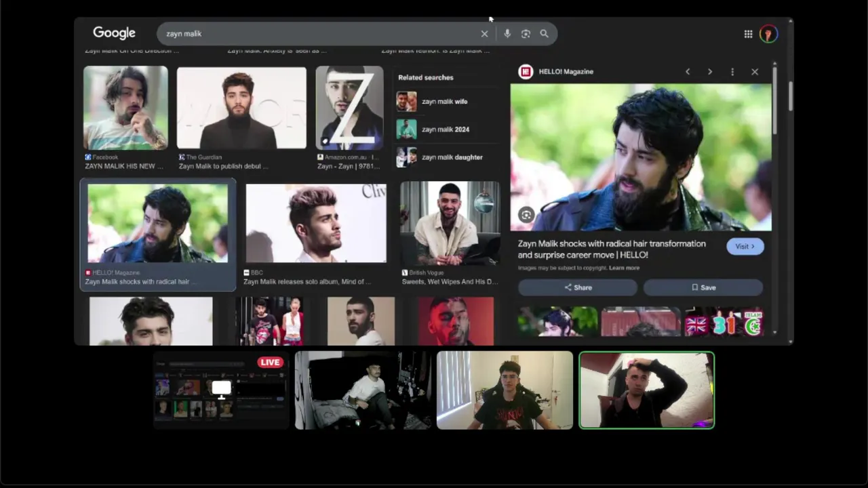This screenshot has width=868, height=488.
Task: Click related image with UK flag and 31
Action: click(724, 322)
